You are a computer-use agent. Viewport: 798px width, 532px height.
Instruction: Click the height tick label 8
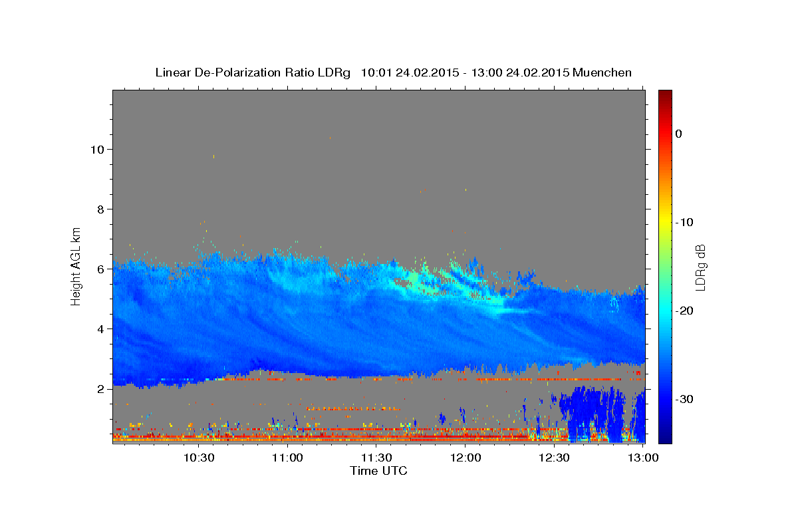pyautogui.click(x=100, y=209)
